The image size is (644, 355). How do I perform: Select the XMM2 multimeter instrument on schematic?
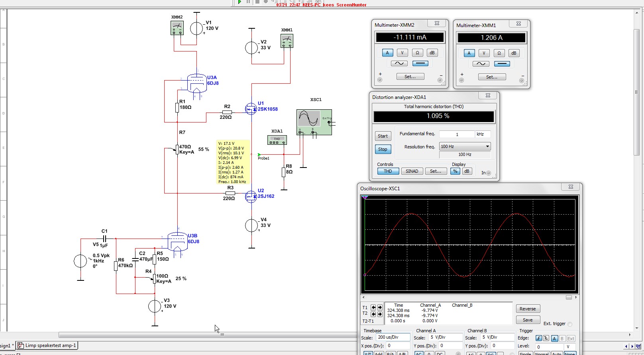pyautogui.click(x=177, y=28)
